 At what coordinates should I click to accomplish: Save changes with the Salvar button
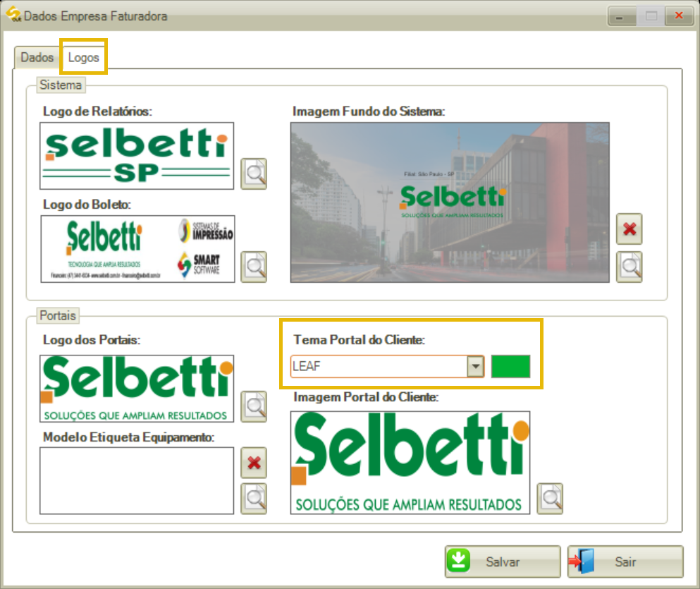(x=503, y=561)
